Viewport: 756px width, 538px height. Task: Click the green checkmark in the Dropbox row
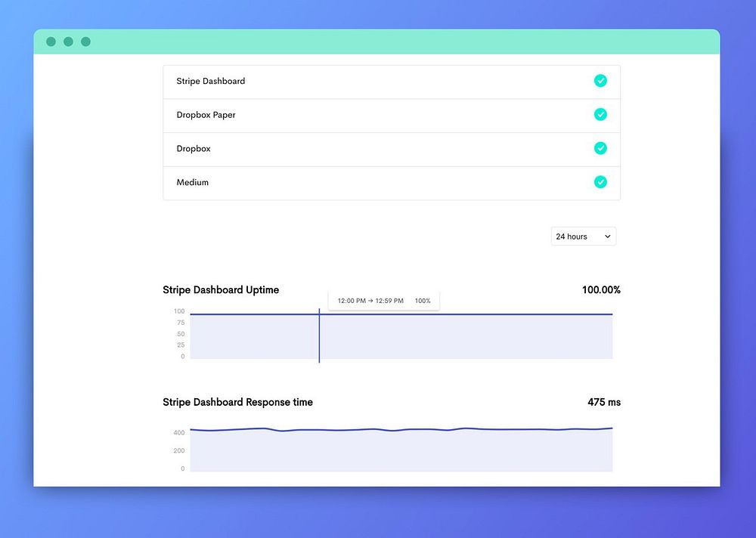click(600, 149)
